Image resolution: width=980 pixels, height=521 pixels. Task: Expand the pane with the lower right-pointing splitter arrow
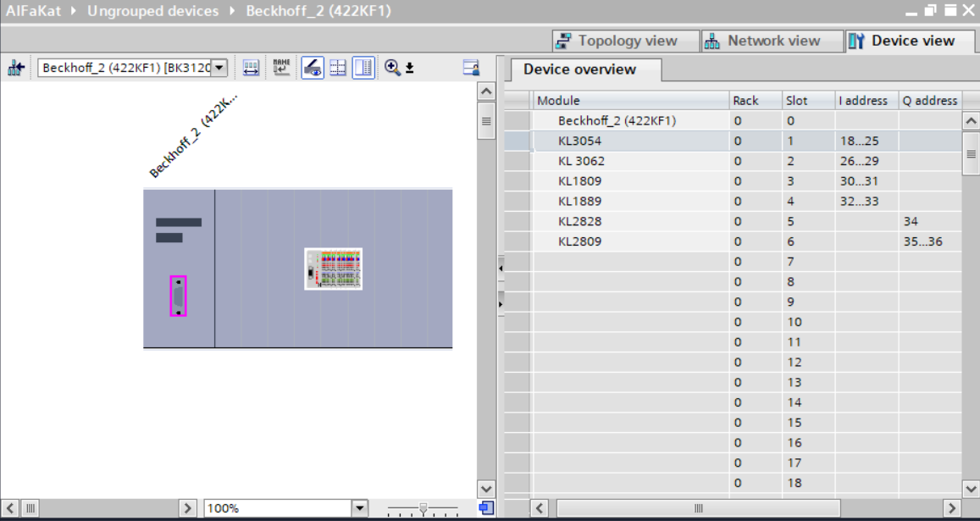coord(501,304)
